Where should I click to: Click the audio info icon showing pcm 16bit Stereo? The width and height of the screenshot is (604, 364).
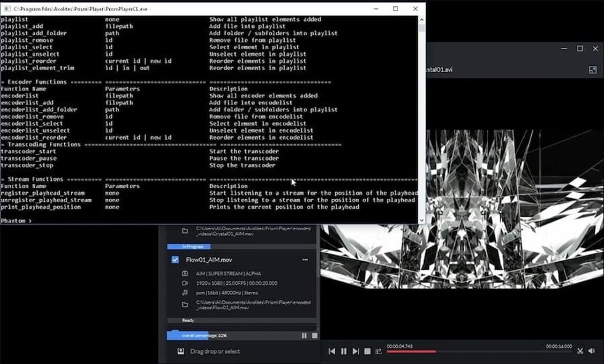[185, 291]
